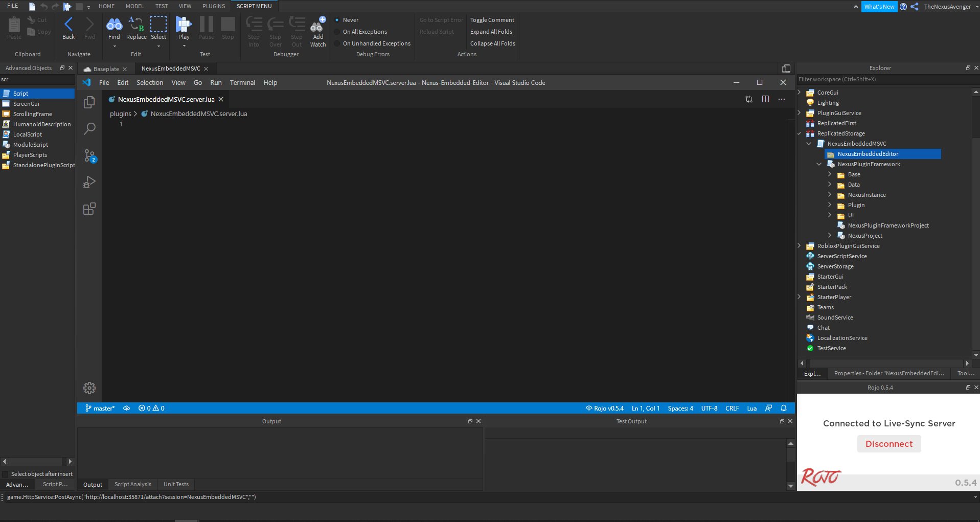980x522 pixels.
Task: Click Collapse All Folds action
Action: point(493,43)
